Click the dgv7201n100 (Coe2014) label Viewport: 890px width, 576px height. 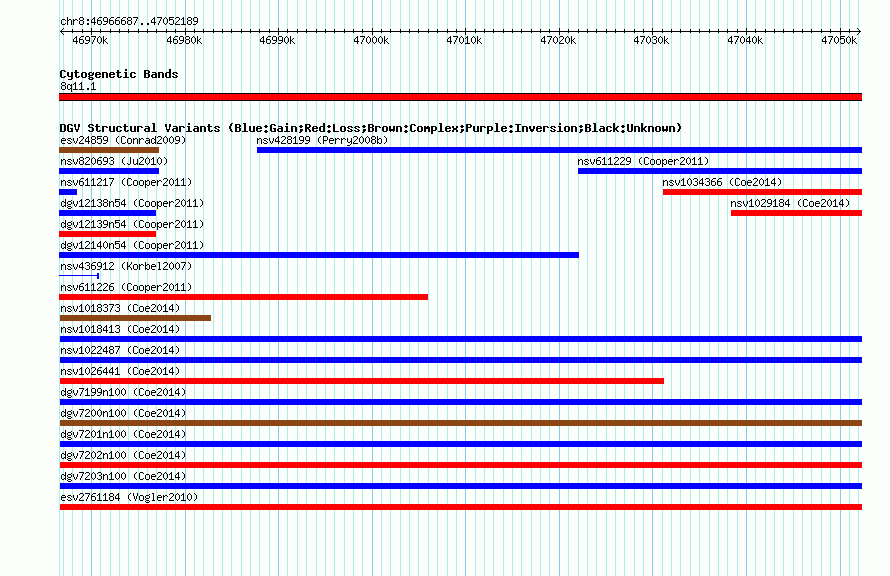click(x=123, y=434)
